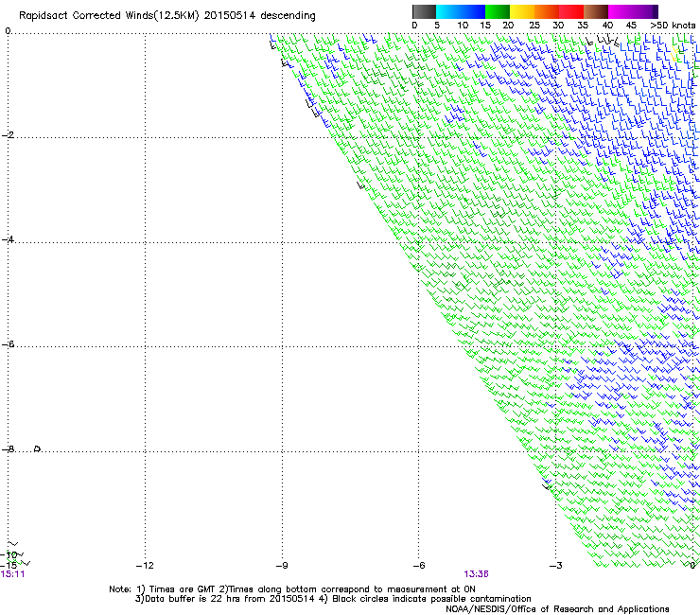Click the '-6' longitude axis label
The width and height of the screenshot is (700, 615).
click(419, 566)
